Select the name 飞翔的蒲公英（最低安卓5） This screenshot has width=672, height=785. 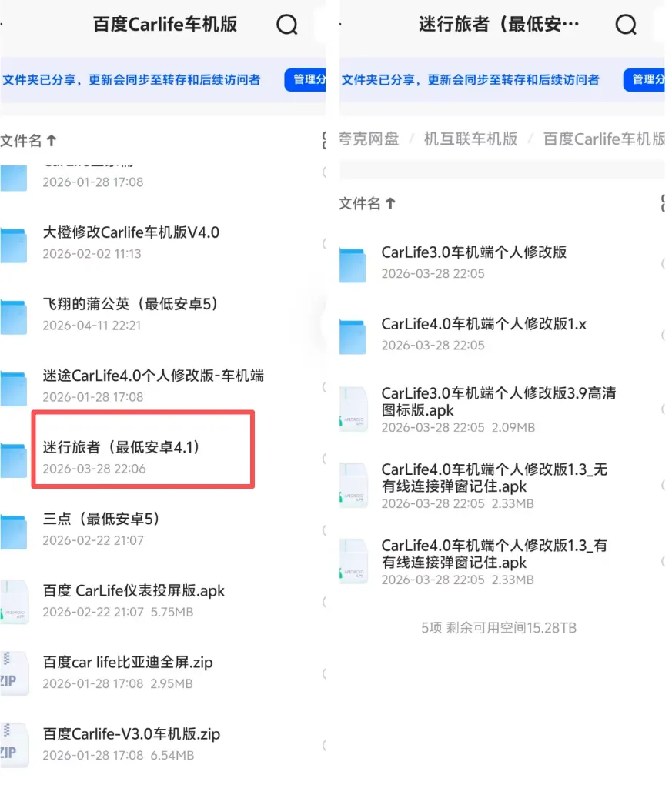point(130,304)
